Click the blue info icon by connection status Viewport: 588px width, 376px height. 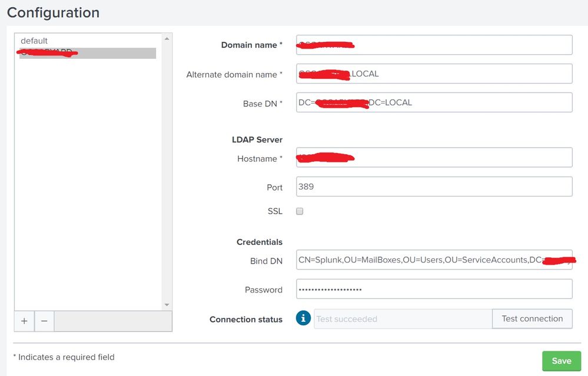[303, 318]
